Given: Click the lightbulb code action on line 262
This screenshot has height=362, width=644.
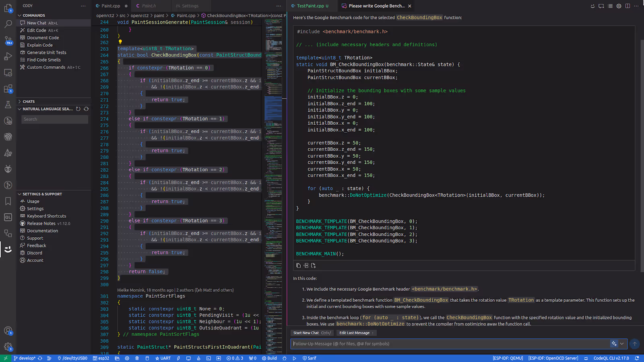Looking at the screenshot, I should click(120, 42).
